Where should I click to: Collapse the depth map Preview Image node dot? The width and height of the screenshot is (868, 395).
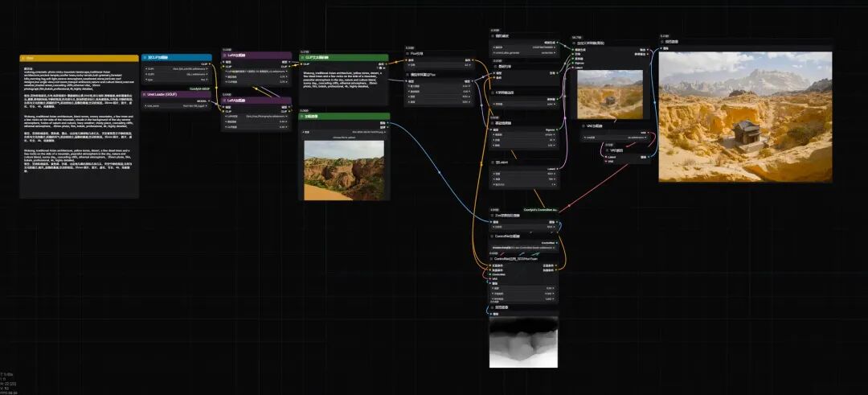493,307
